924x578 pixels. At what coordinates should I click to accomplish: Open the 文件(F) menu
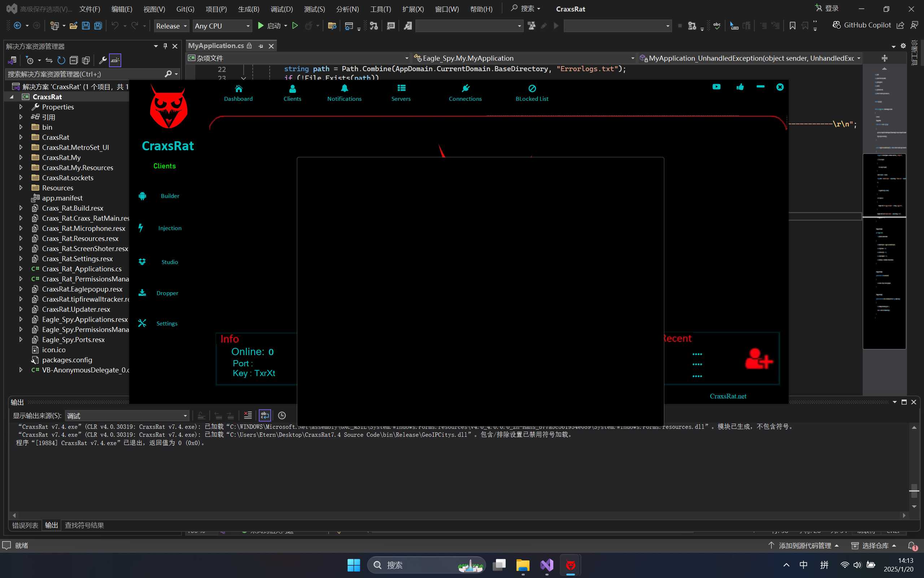point(90,9)
